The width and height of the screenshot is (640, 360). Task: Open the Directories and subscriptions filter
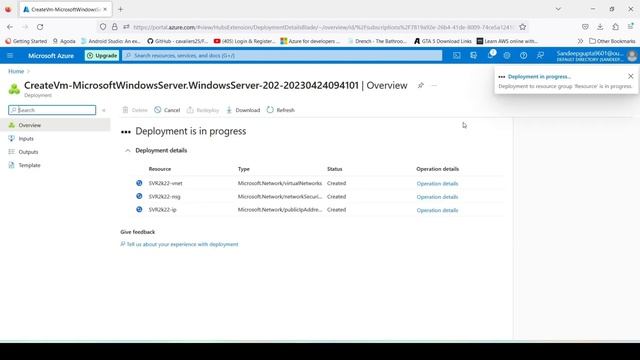473,56
